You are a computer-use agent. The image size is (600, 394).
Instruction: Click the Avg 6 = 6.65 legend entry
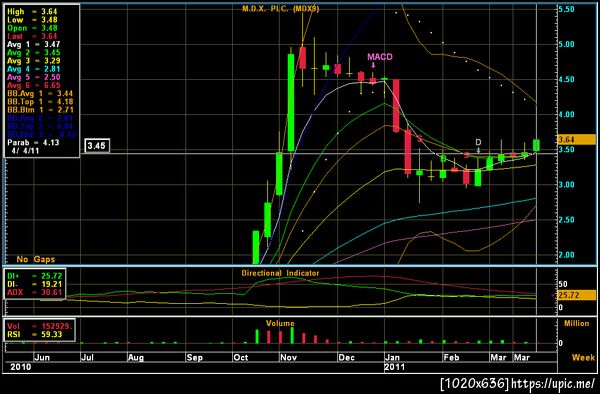coord(34,85)
